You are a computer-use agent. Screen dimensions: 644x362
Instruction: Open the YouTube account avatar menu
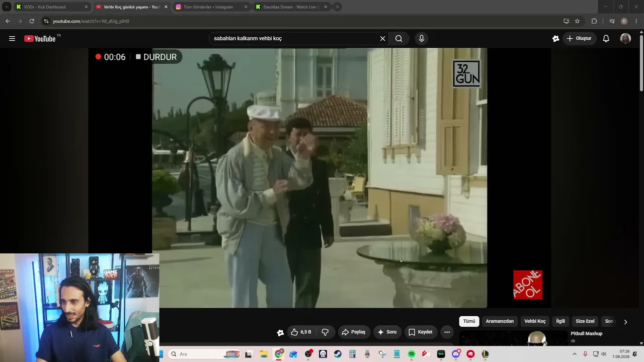tap(625, 39)
